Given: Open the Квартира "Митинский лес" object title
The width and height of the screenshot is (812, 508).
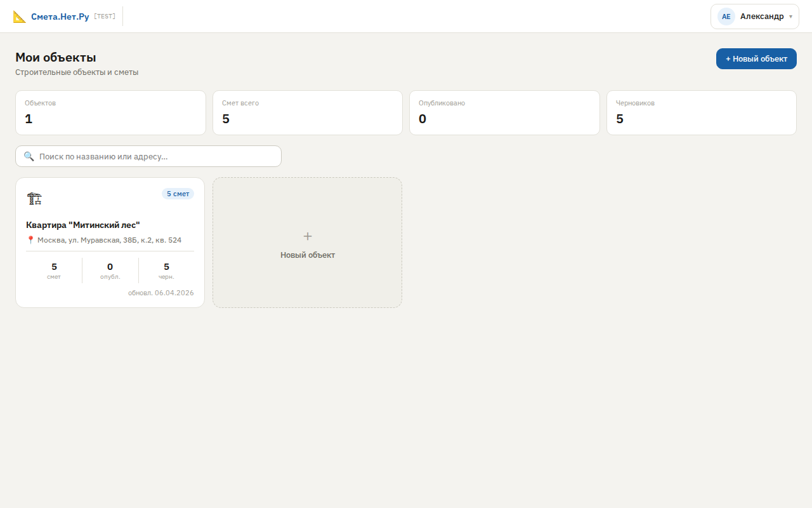Looking at the screenshot, I should [83, 225].
